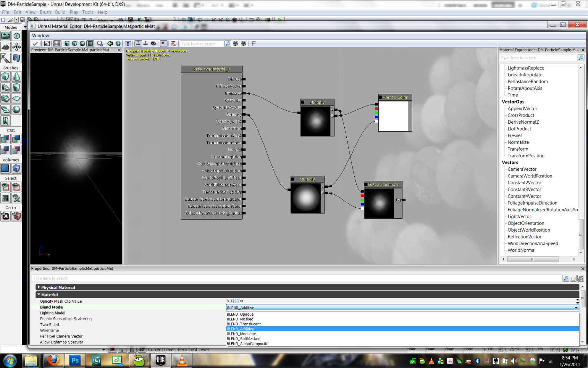
Task: Click the magnifier zoom toolbar icon
Action: pos(100,43)
